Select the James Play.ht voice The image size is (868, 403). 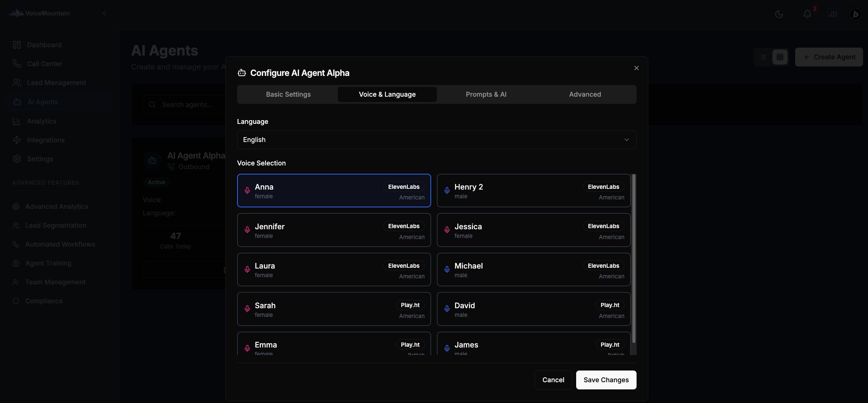point(534,343)
